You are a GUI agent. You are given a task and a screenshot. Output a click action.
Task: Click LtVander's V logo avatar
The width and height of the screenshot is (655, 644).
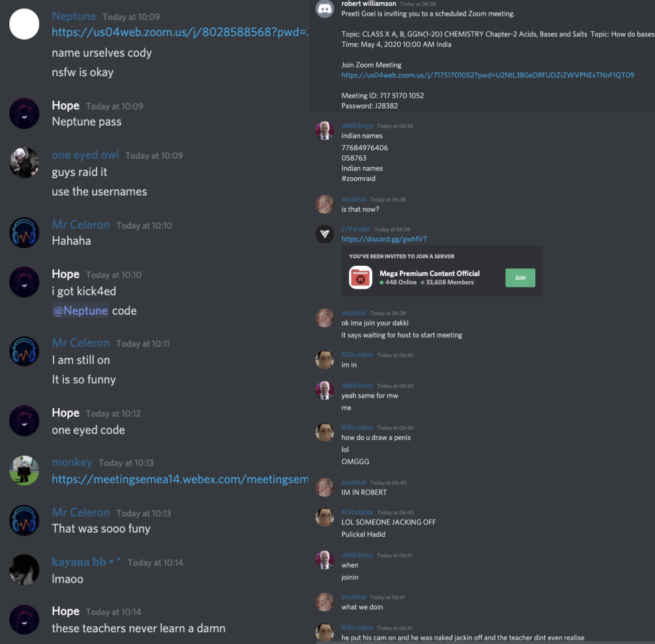324,234
